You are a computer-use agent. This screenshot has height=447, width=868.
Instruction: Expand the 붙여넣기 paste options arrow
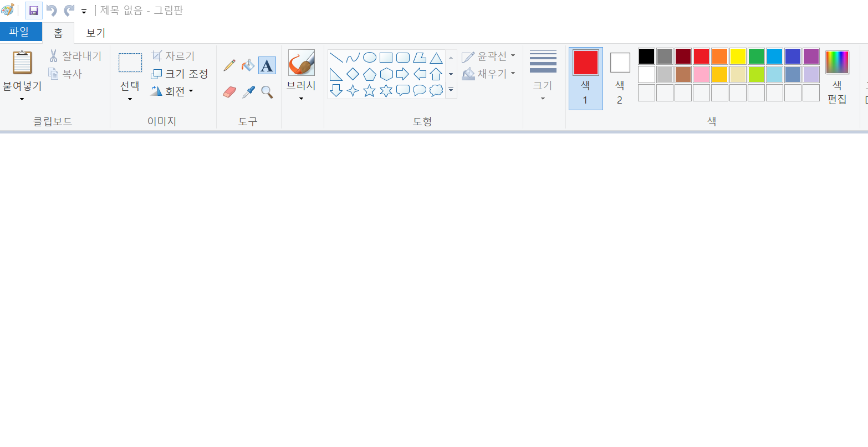click(x=22, y=99)
